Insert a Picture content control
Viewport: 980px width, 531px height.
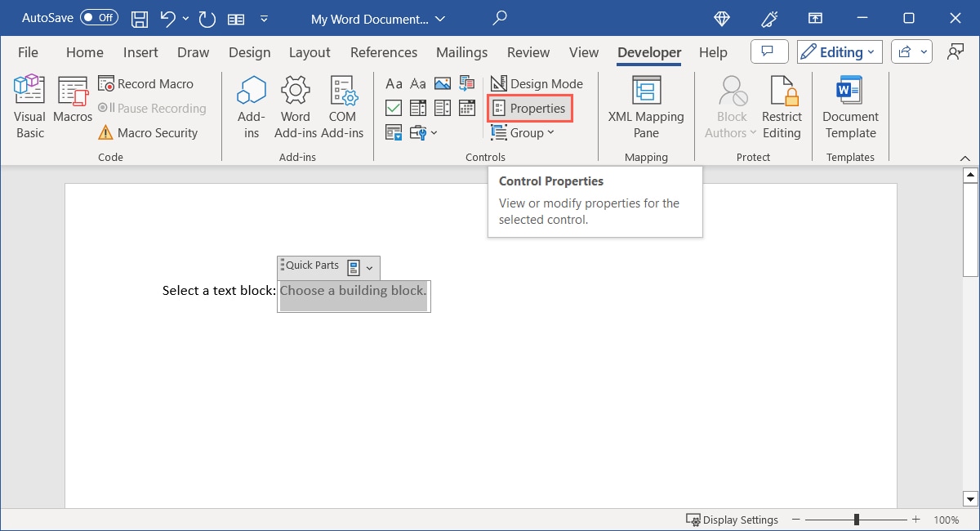443,83
